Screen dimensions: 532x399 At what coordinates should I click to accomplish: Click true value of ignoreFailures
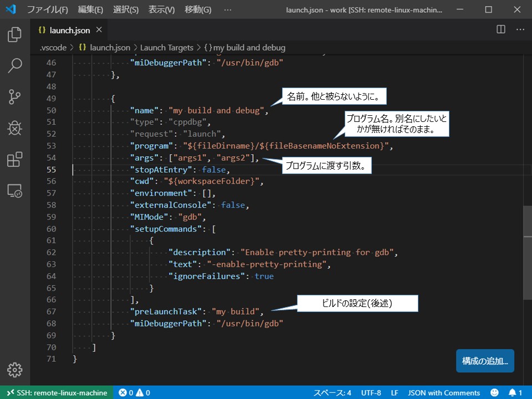pyautogui.click(x=264, y=276)
